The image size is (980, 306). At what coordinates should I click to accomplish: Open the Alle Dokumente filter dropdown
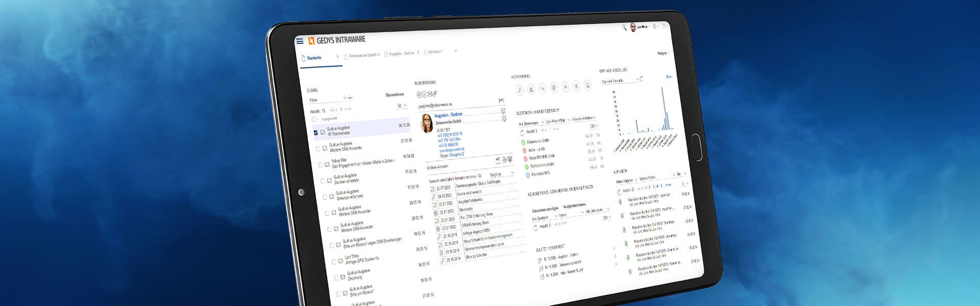[597, 210]
